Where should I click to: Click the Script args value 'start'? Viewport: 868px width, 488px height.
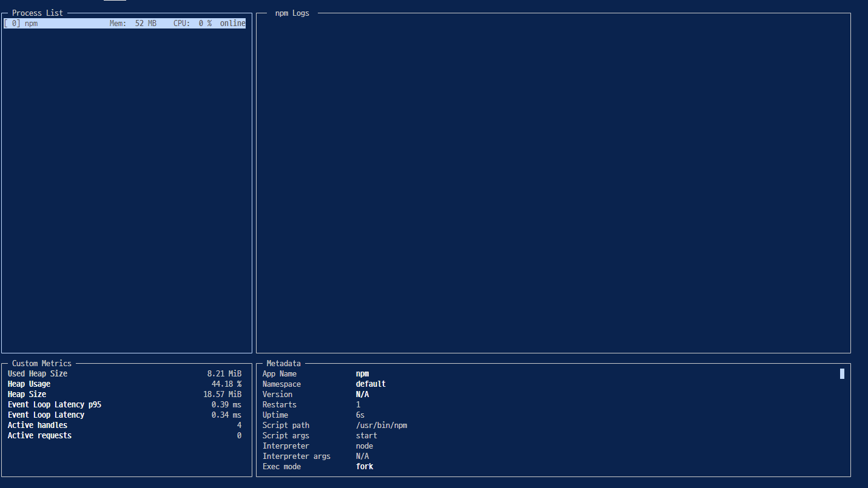pyautogui.click(x=366, y=435)
